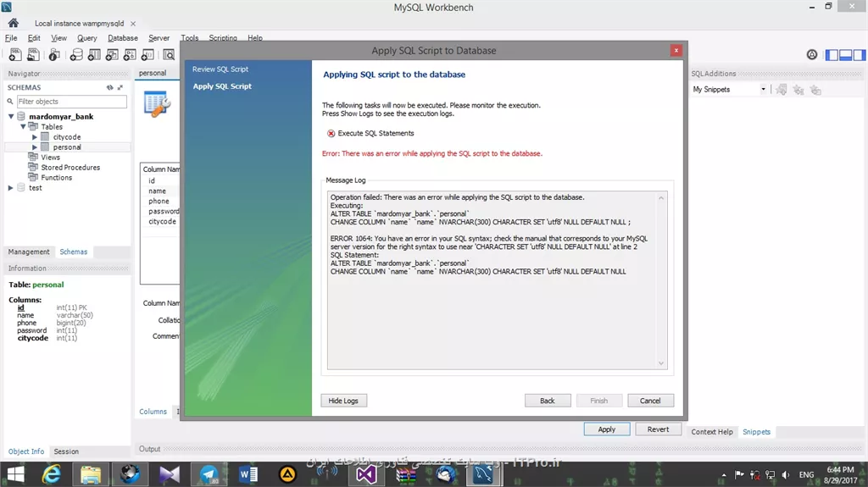Image resolution: width=868 pixels, height=487 pixels.
Task: Click replace snippet text icon
Action: pos(798,90)
